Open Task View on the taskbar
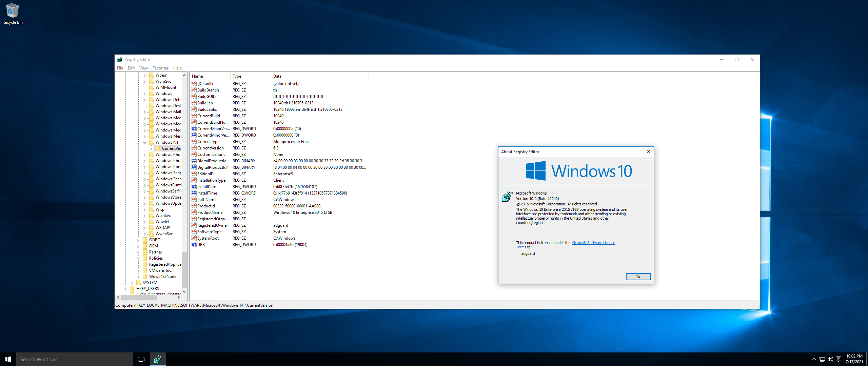This screenshot has height=366, width=868. [x=141, y=359]
